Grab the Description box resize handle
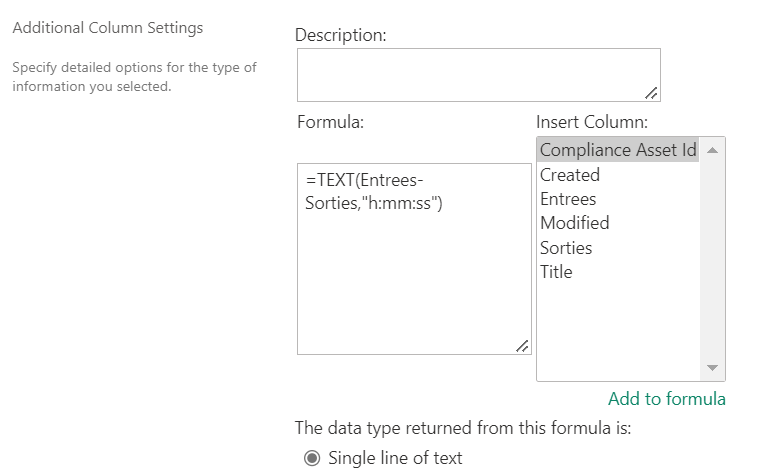 (651, 93)
